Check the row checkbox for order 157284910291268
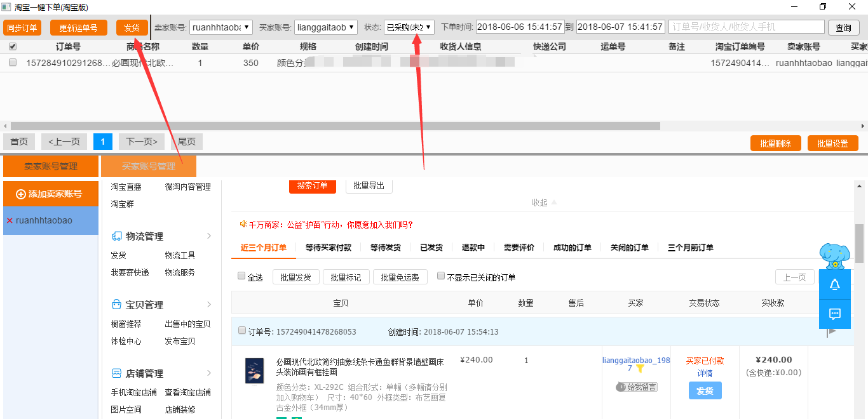Image resolution: width=868 pixels, height=419 pixels. click(x=13, y=63)
